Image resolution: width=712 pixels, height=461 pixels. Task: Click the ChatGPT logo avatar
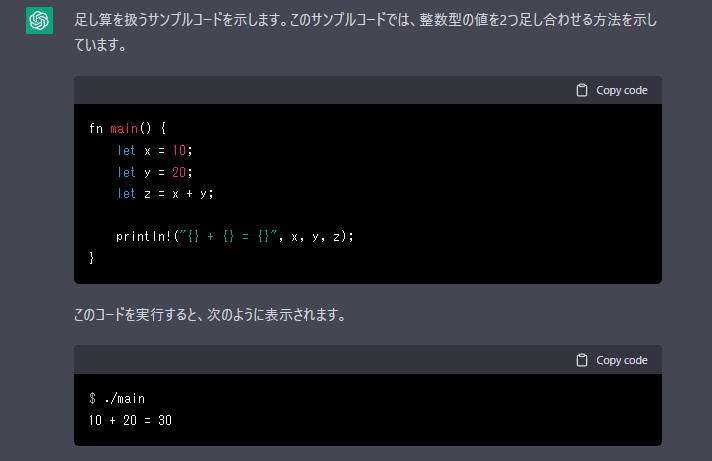point(40,20)
